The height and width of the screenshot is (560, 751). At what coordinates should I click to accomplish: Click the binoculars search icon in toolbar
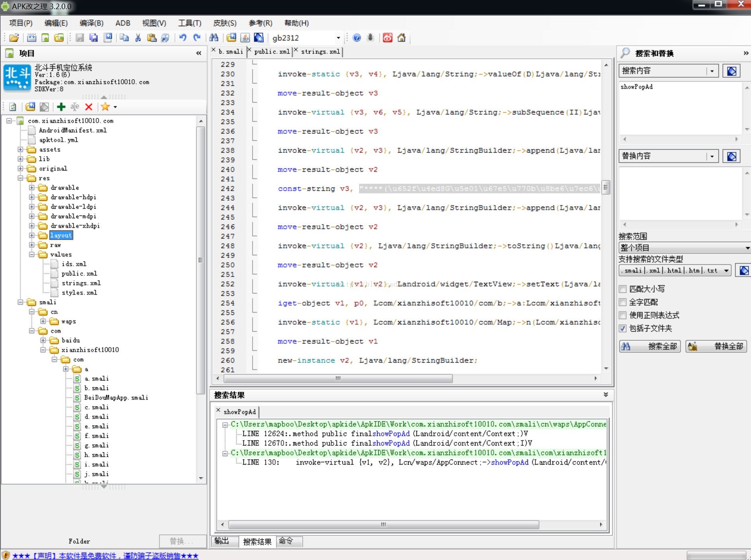[x=214, y=38]
